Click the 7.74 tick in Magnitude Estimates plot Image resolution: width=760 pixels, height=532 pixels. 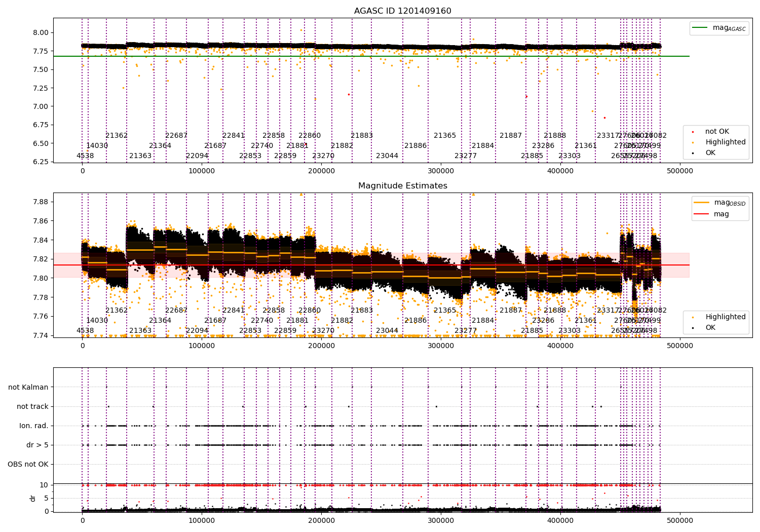[41, 335]
